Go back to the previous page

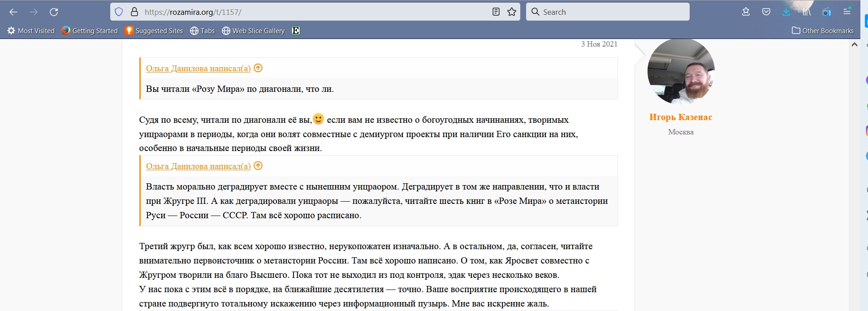13,12
